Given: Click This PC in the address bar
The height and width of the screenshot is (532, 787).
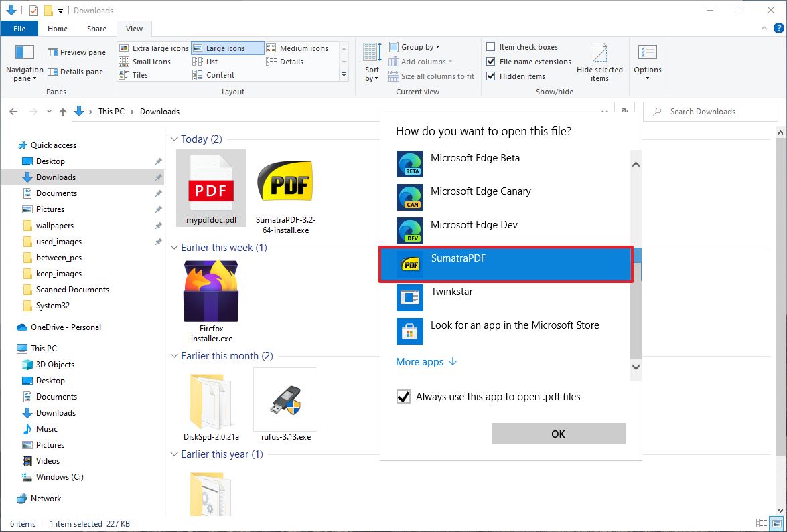Looking at the screenshot, I should [x=111, y=112].
